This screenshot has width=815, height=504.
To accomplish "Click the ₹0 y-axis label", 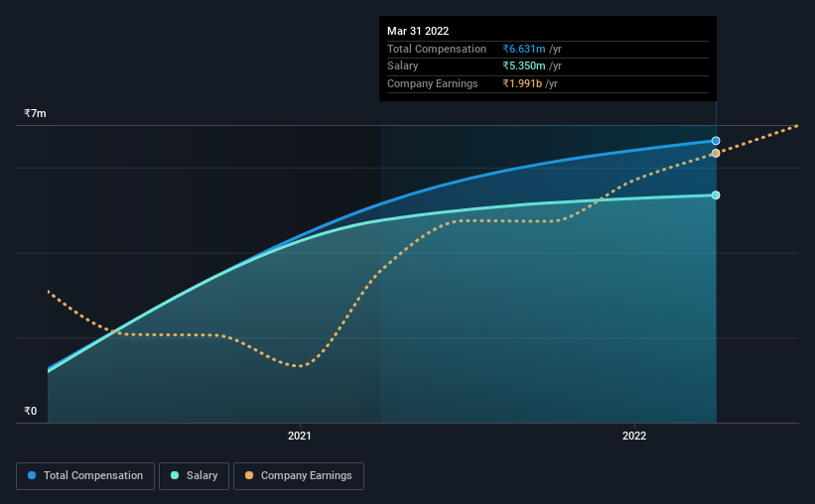I will click(30, 411).
